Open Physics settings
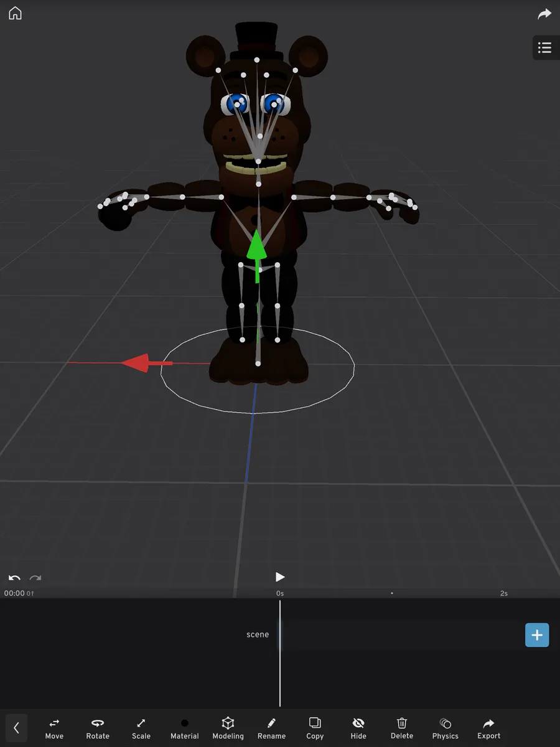560x747 pixels. tap(446, 728)
